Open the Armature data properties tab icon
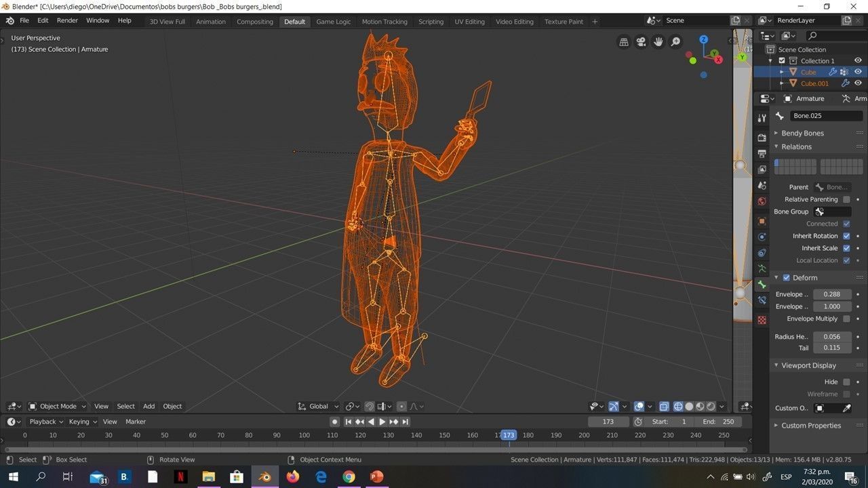The width and height of the screenshot is (868, 488). [x=762, y=268]
